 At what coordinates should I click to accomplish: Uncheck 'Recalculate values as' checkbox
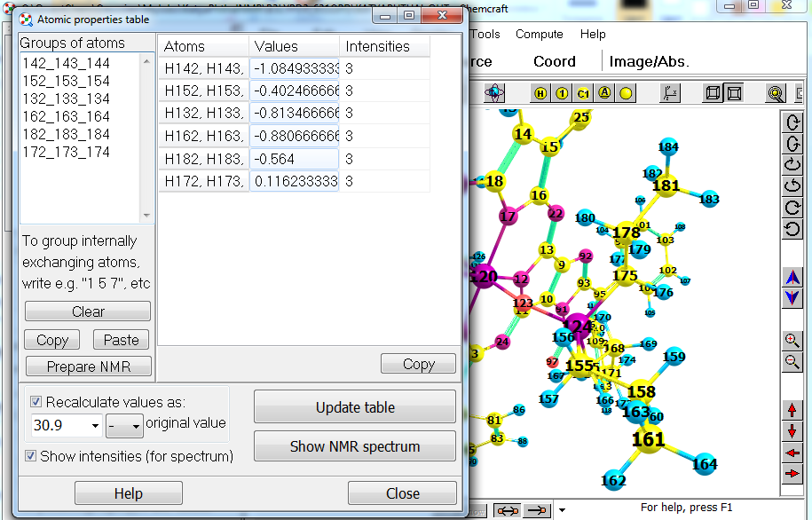tap(36, 402)
